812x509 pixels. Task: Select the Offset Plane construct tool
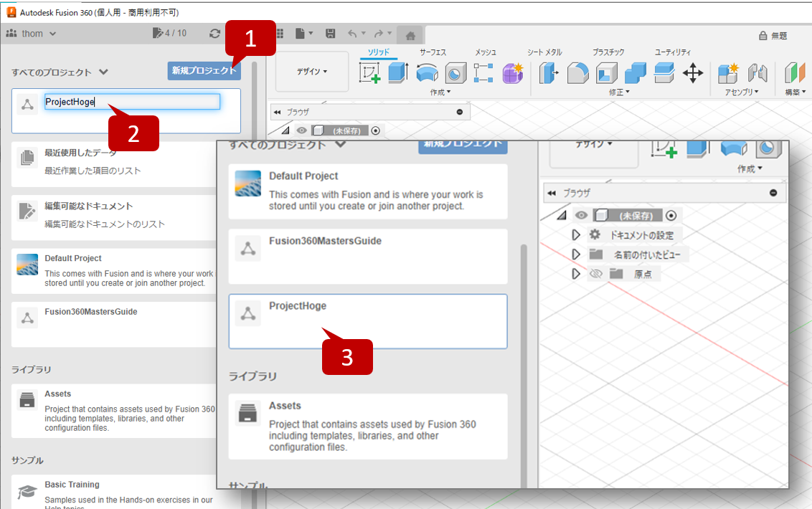coord(794,73)
